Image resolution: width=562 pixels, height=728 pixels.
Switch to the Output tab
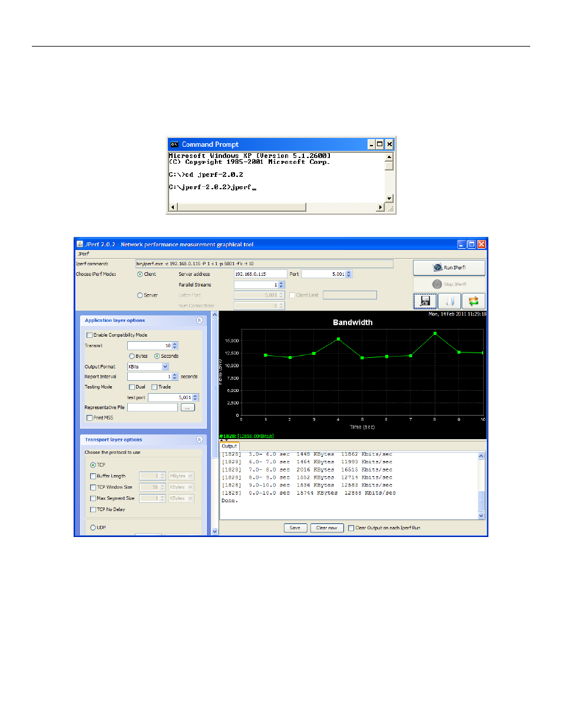pos(229,446)
